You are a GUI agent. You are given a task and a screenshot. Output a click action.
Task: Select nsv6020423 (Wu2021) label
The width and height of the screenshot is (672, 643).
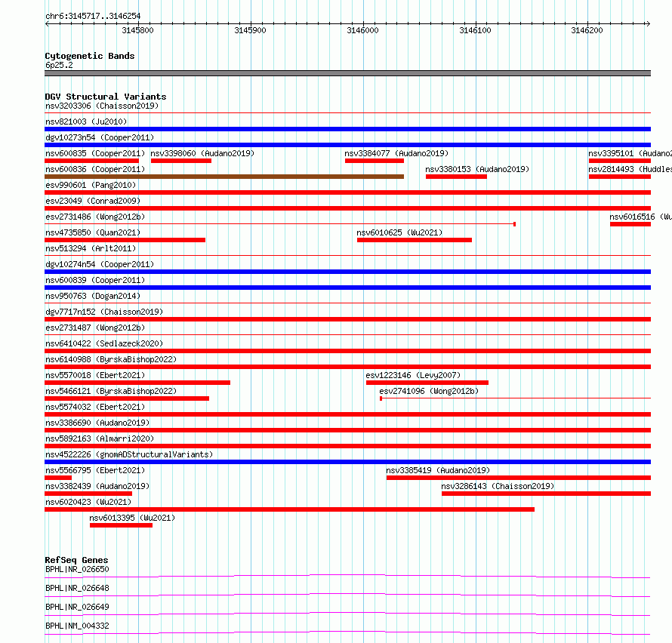(x=88, y=502)
